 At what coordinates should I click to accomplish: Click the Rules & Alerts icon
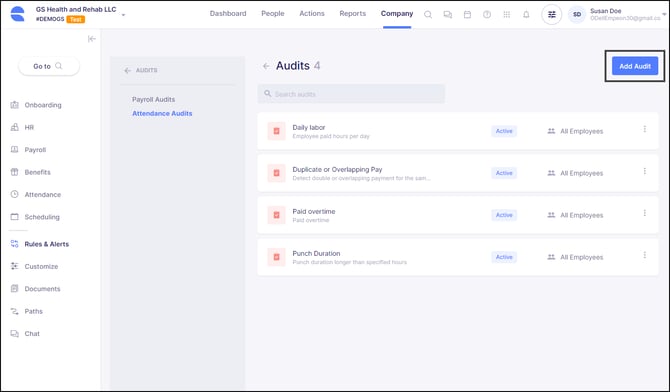click(15, 244)
